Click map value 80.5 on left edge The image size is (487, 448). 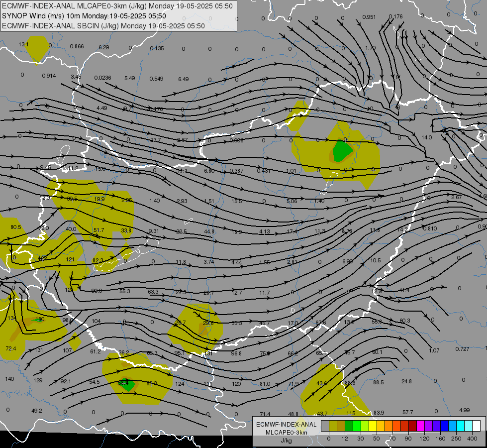point(16,227)
